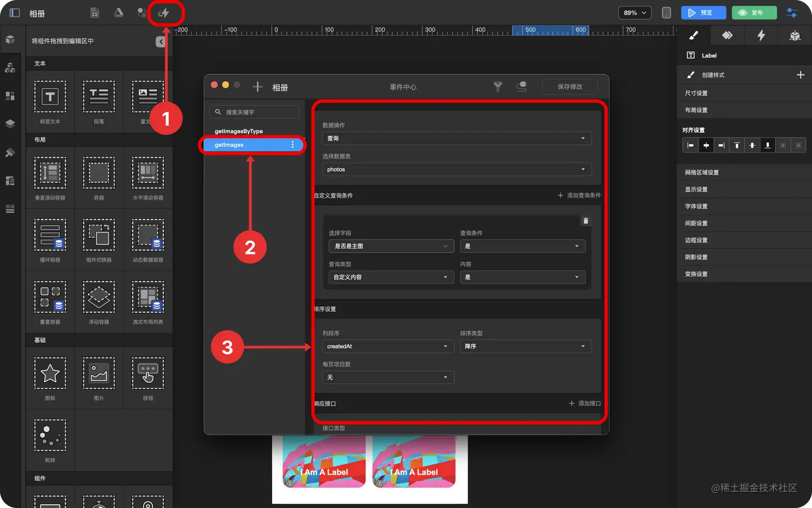Click the plus icon beside 相册 in event center
Viewport: 812px width, 508px height.
(258, 87)
